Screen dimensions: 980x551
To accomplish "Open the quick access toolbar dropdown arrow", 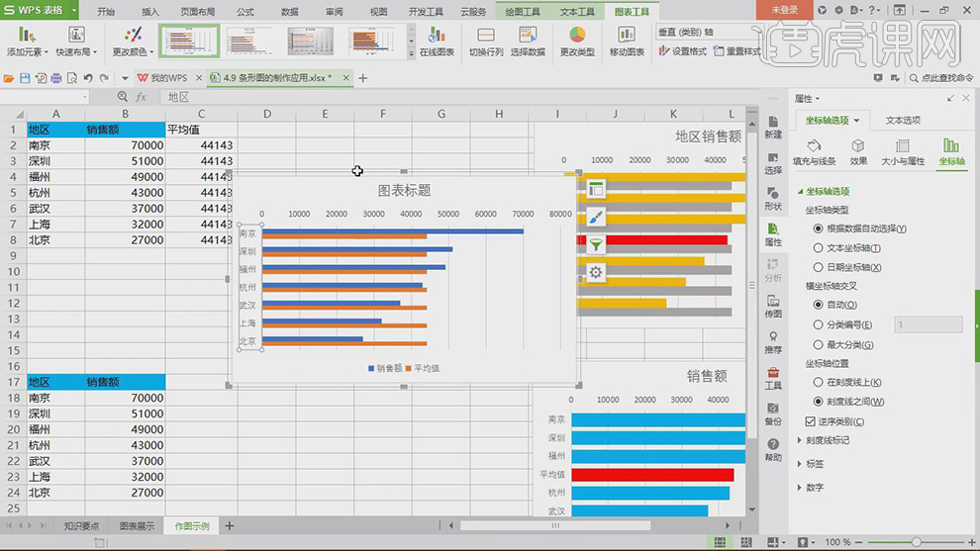I will coord(125,78).
